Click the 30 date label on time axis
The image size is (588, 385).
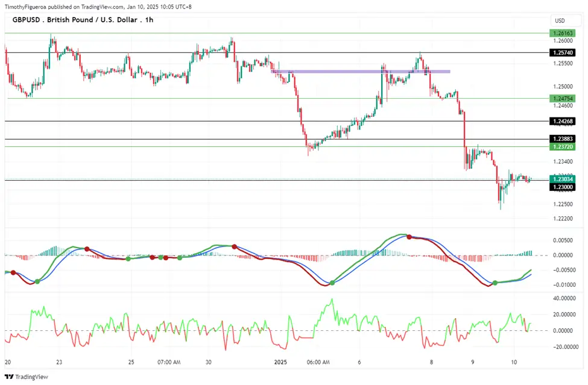209,362
